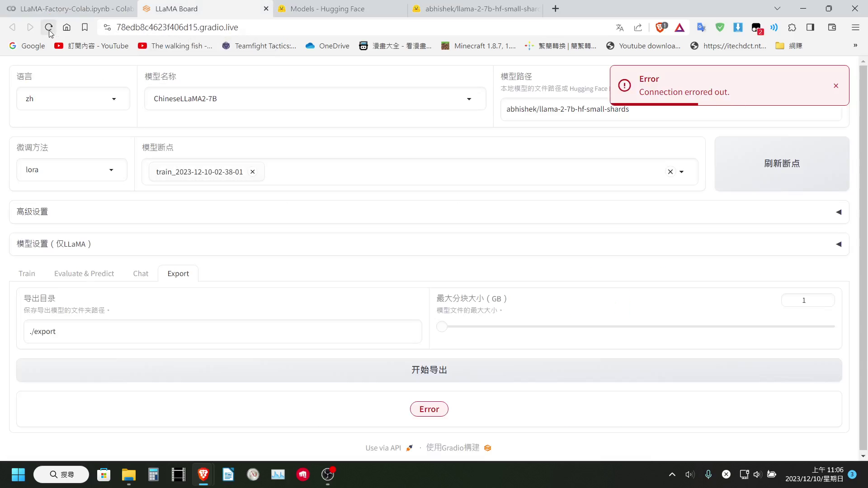This screenshot has width=868, height=488.
Task: Open the ChineseLLaMA2-7B model name dropdown
Action: (315, 99)
